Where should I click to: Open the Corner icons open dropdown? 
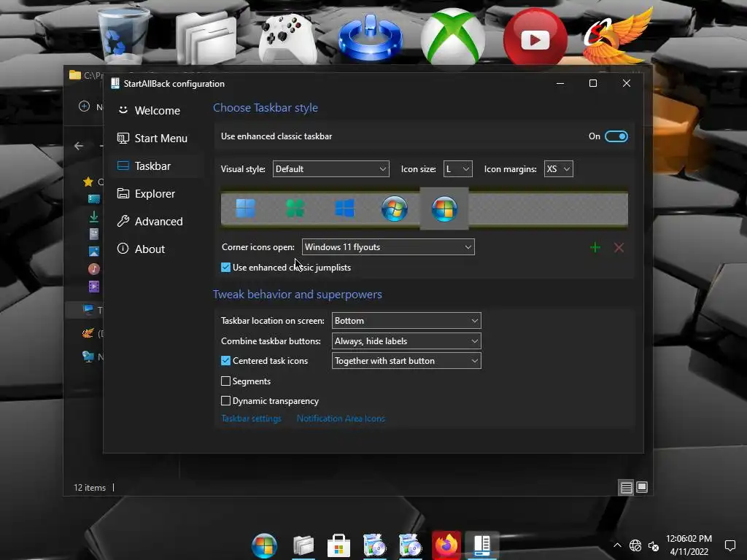click(388, 247)
